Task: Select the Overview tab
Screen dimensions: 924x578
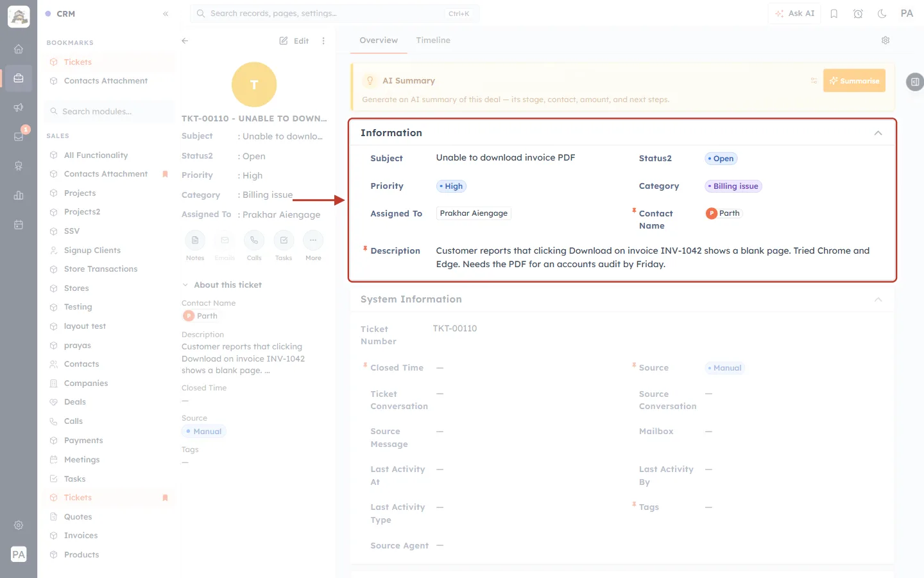Action: (379, 40)
